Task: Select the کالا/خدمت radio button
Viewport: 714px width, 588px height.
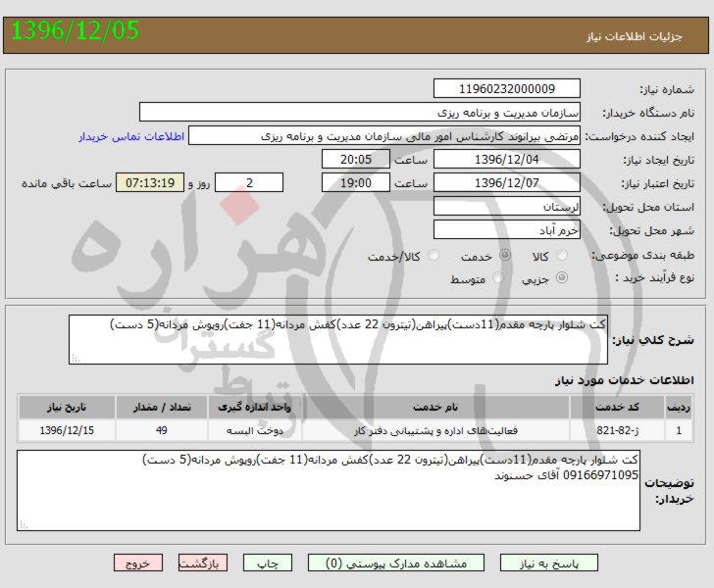Action: (x=433, y=256)
